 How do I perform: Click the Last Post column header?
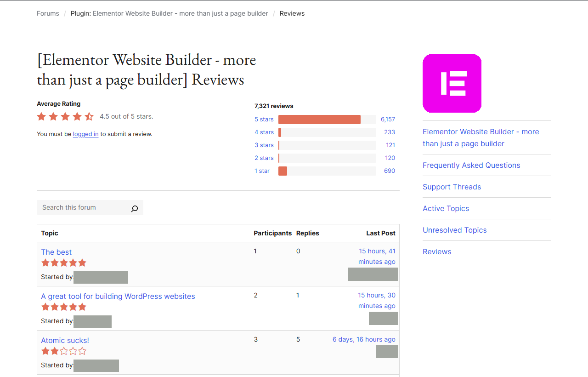click(381, 233)
